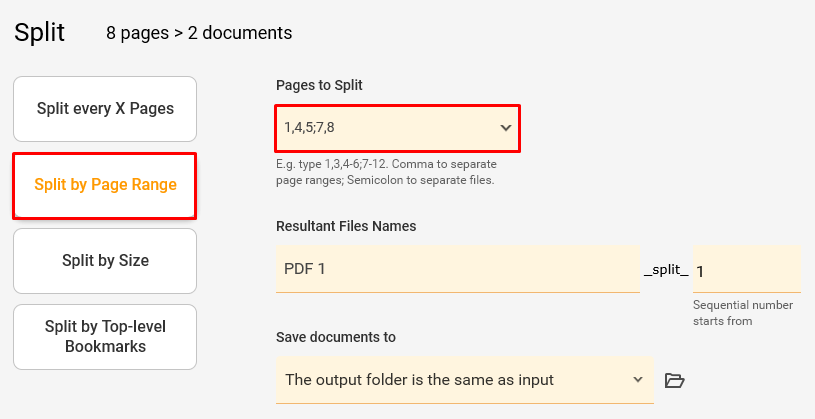Expand the Pages to Split chevron
Screen dimensions: 815x419
(506, 128)
